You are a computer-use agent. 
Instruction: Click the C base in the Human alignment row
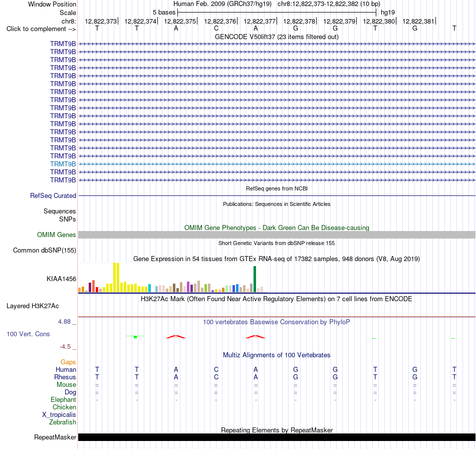(216, 369)
